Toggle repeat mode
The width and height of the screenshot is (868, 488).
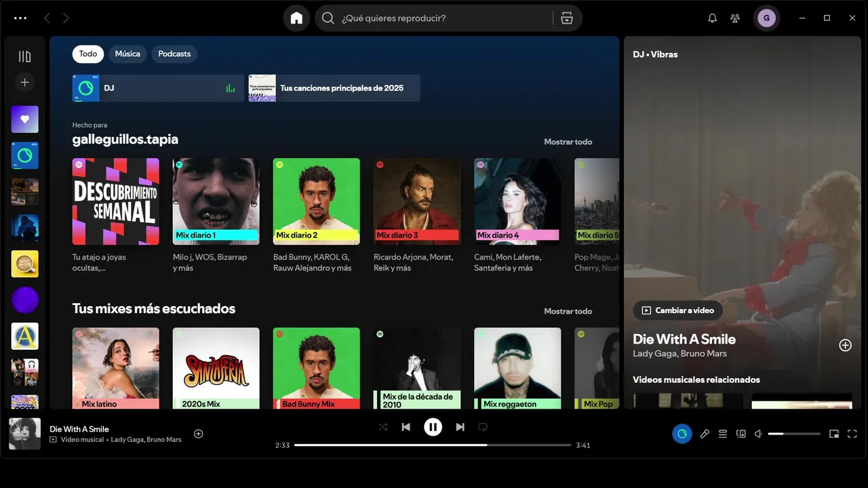[483, 427]
